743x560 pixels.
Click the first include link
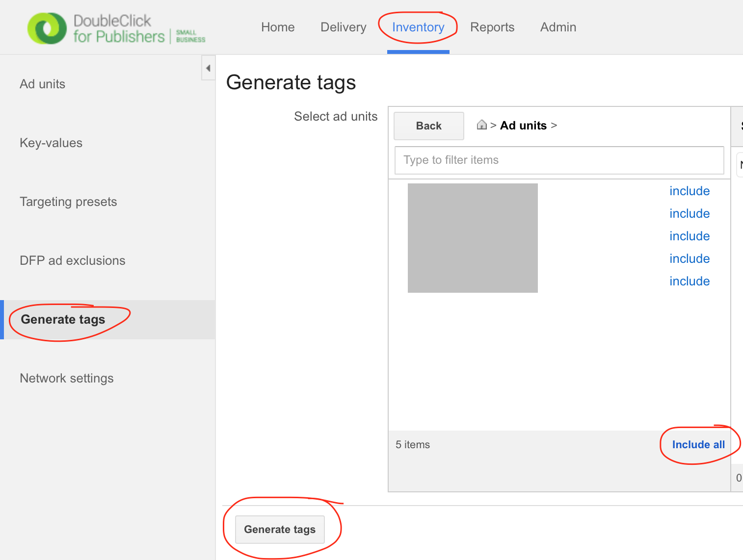coord(690,191)
